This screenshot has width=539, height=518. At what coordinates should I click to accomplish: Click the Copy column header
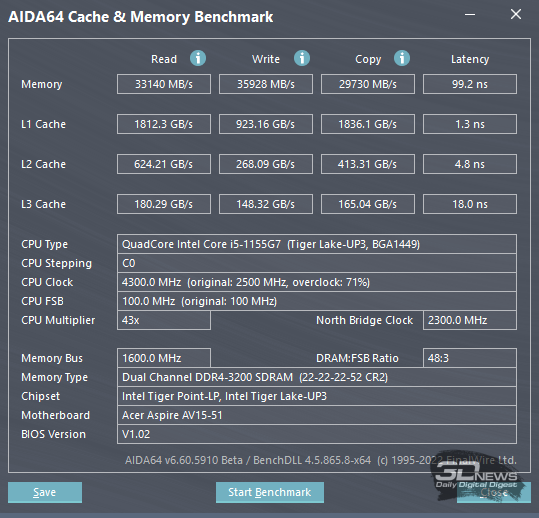click(x=368, y=59)
